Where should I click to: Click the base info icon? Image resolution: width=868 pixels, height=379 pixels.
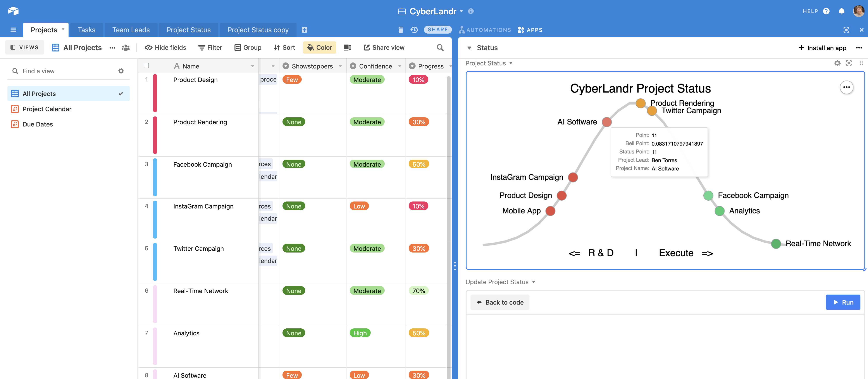tap(471, 11)
